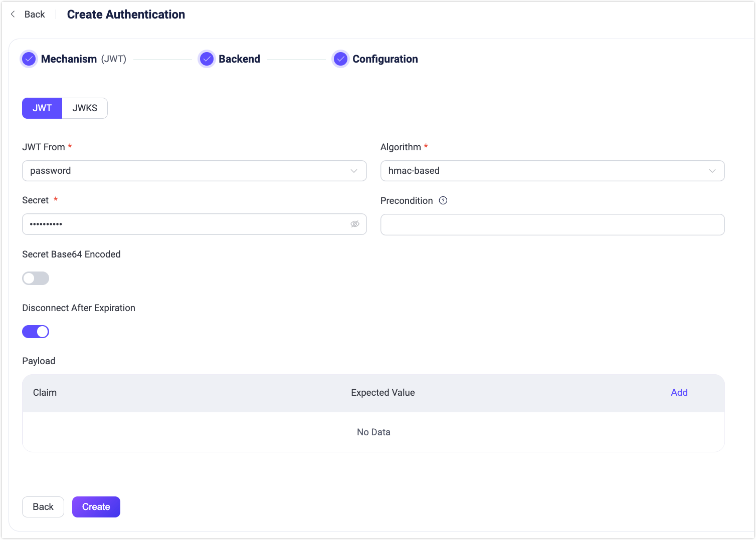The image size is (756, 540).
Task: Expand the Algorithm dropdown arrow
Action: (x=712, y=171)
